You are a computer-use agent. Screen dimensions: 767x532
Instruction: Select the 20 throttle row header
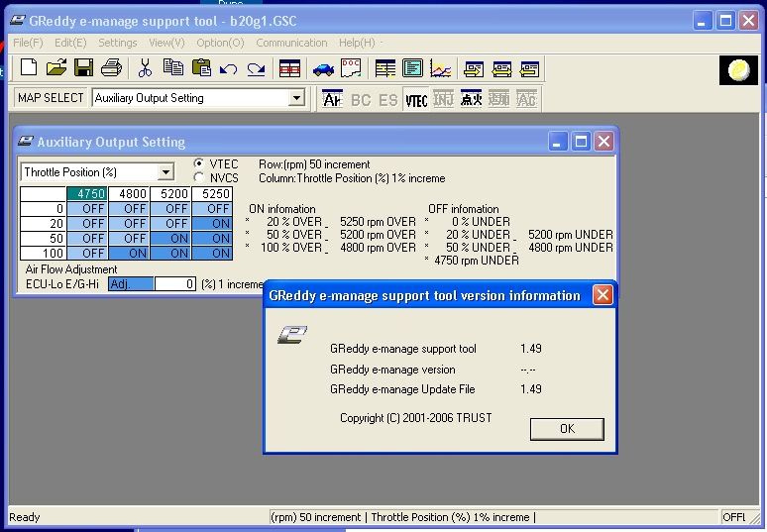43,224
